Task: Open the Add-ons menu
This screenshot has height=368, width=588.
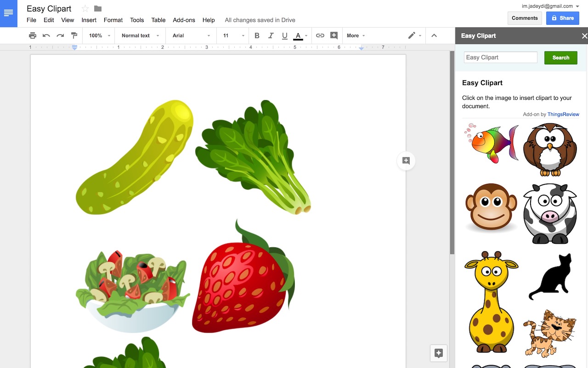Action: coord(184,20)
